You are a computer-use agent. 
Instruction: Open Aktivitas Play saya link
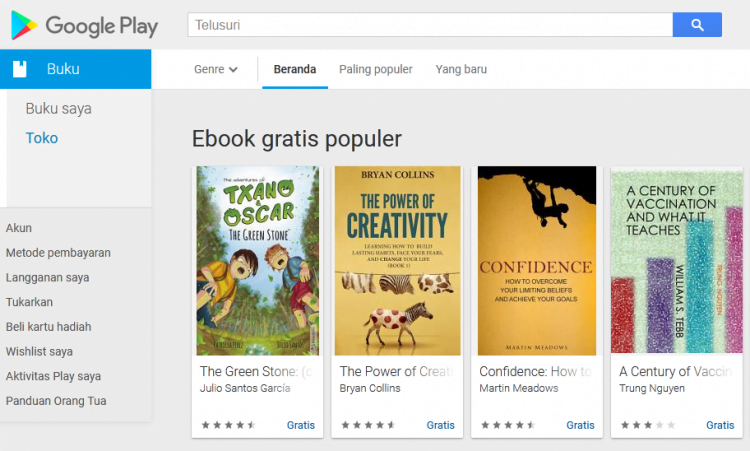(53, 376)
